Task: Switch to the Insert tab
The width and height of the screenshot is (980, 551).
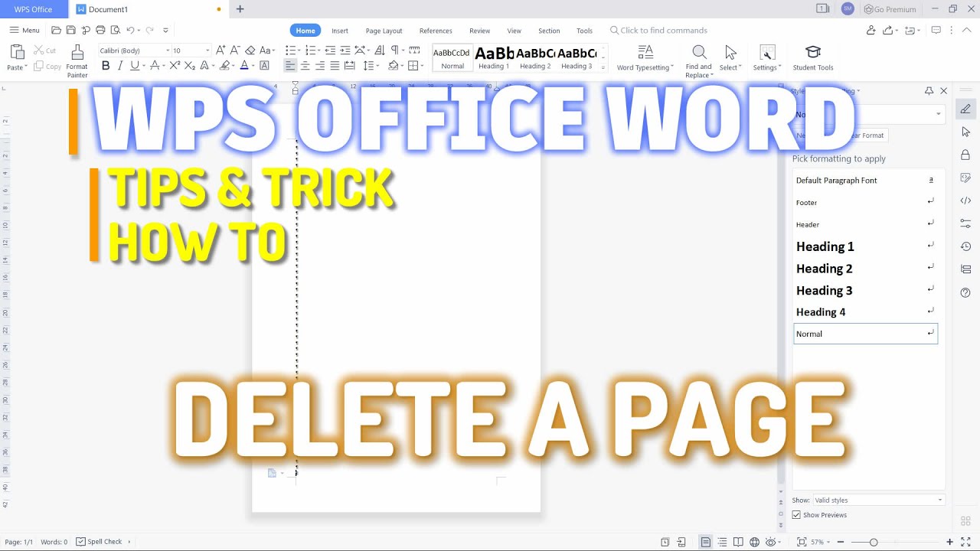Action: tap(340, 31)
